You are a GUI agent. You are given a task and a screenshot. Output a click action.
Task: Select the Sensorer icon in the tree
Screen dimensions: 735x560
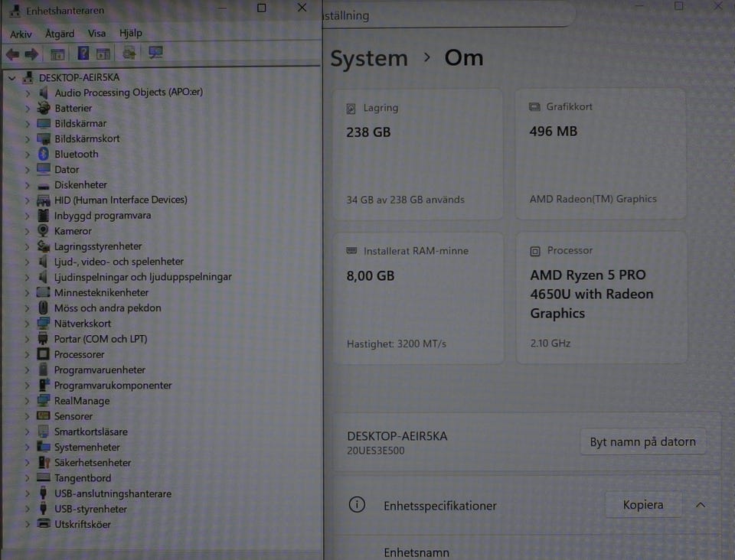(43, 415)
